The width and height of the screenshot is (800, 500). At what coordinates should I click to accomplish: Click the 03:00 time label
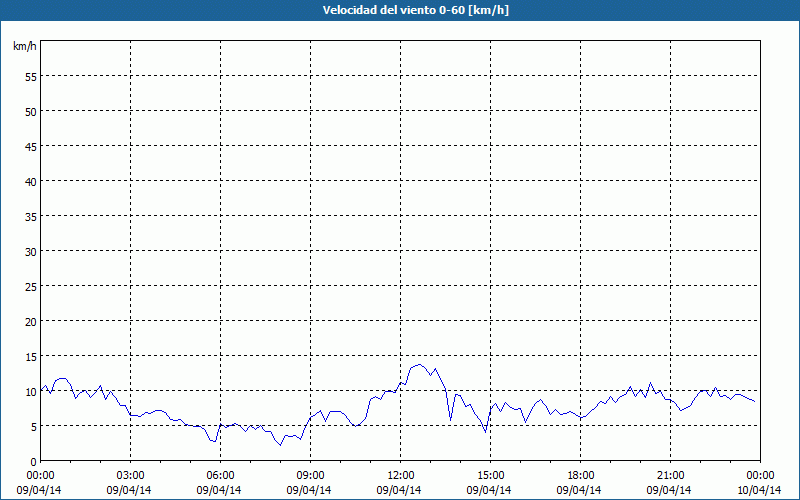[x=131, y=475]
